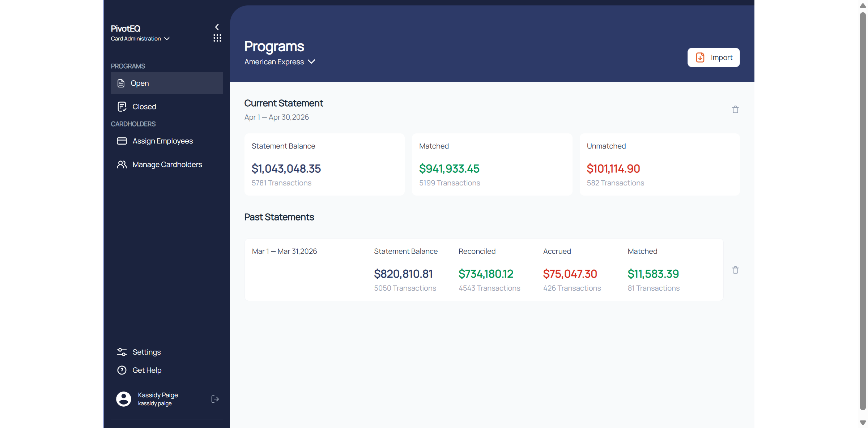
Task: Collapse the sidebar with the left chevron
Action: point(217,27)
